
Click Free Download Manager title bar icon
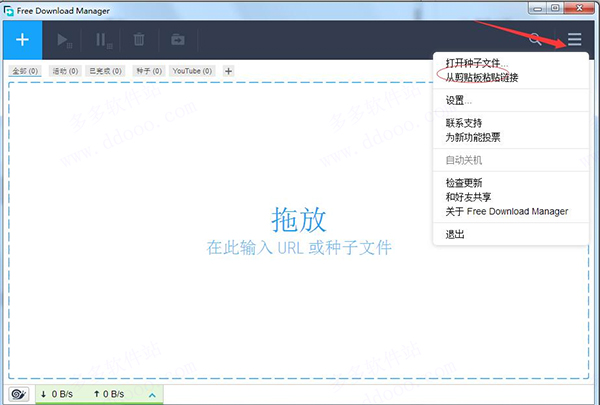click(x=9, y=10)
